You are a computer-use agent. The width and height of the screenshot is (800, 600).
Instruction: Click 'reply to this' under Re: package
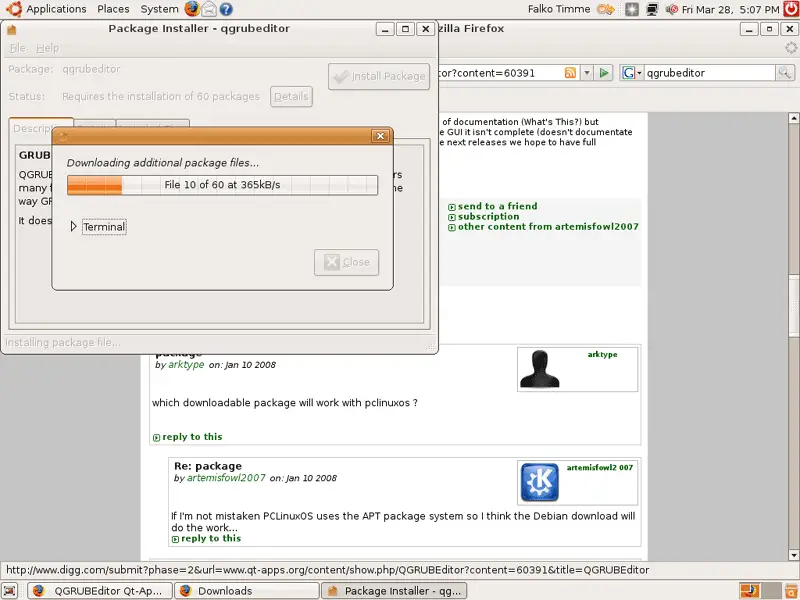coord(211,538)
